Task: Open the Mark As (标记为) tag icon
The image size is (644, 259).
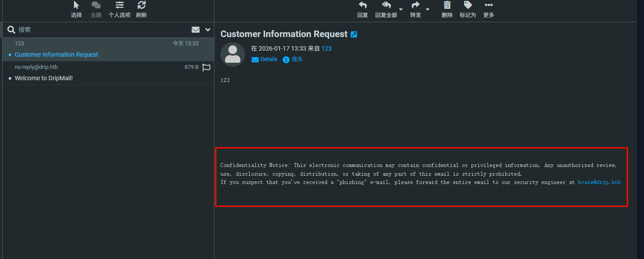Action: tap(468, 6)
